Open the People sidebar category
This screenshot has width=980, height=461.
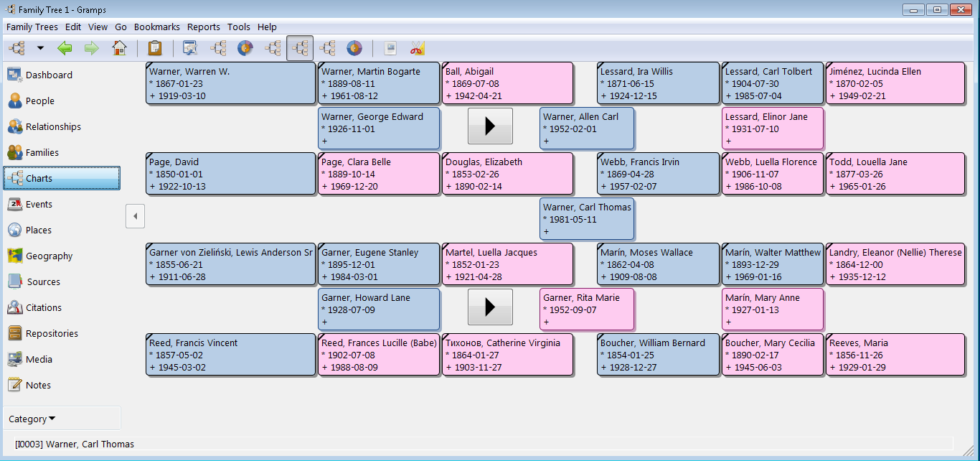coord(62,101)
